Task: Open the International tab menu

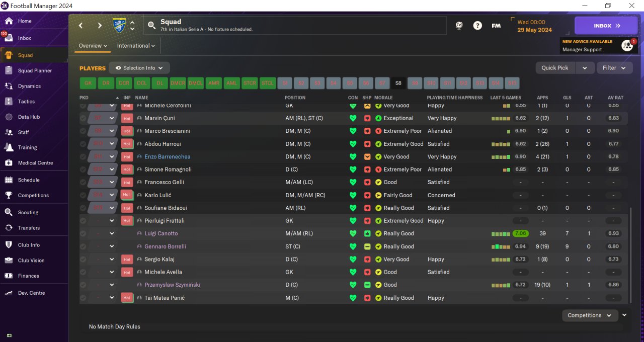Action: point(136,46)
